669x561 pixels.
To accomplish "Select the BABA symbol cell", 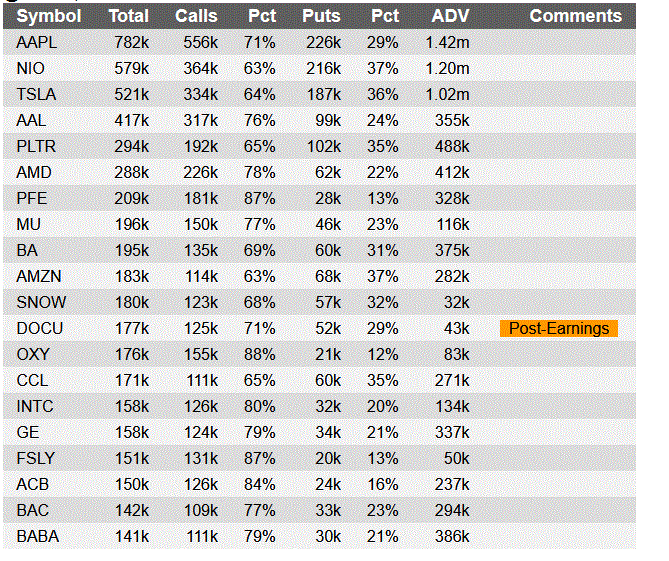I will tap(38, 536).
